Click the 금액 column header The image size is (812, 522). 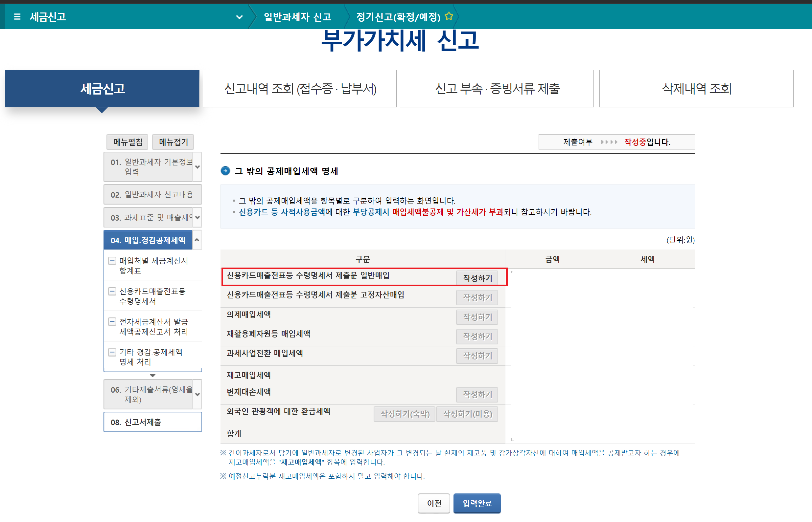coord(552,259)
